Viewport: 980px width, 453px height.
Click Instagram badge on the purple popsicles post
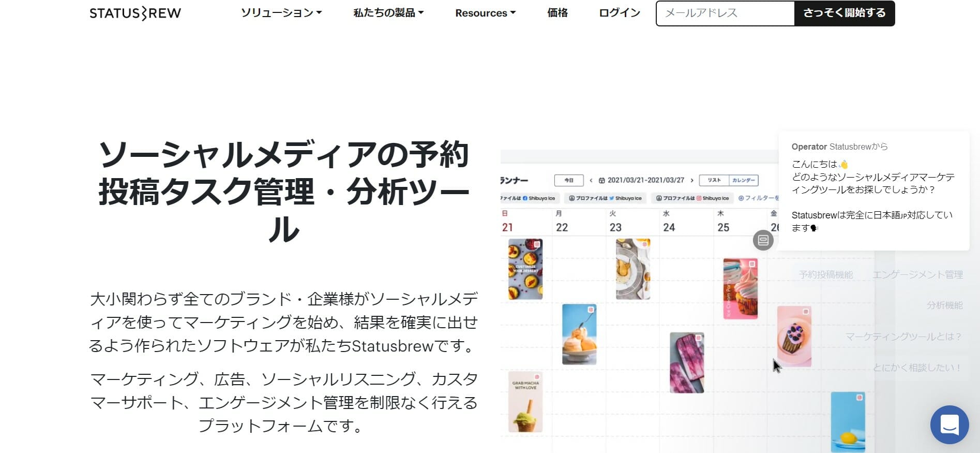tap(699, 338)
